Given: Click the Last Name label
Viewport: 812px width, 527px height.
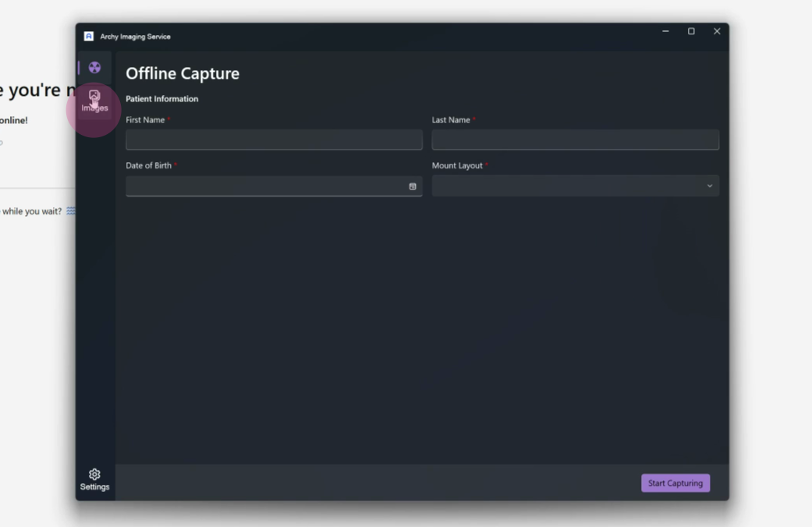Looking at the screenshot, I should point(451,120).
